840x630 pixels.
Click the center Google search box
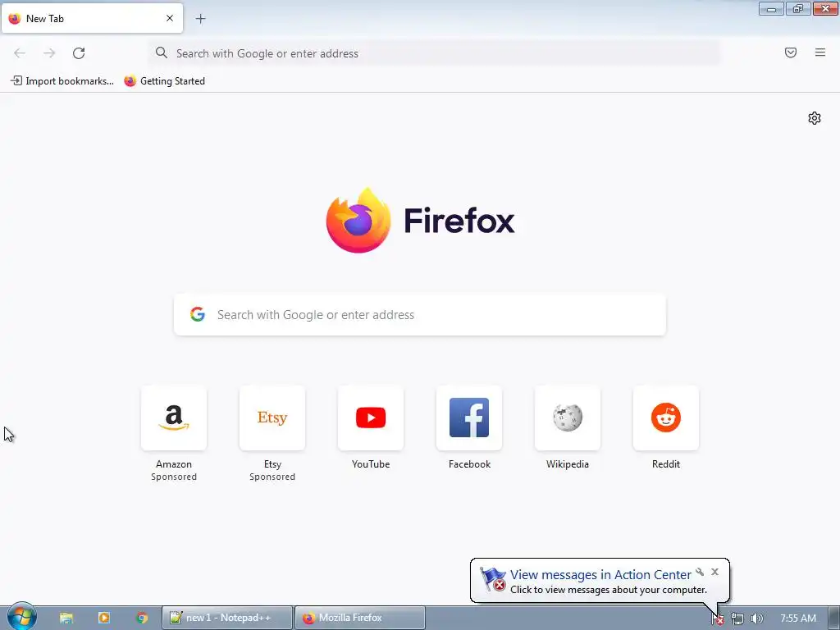point(420,314)
